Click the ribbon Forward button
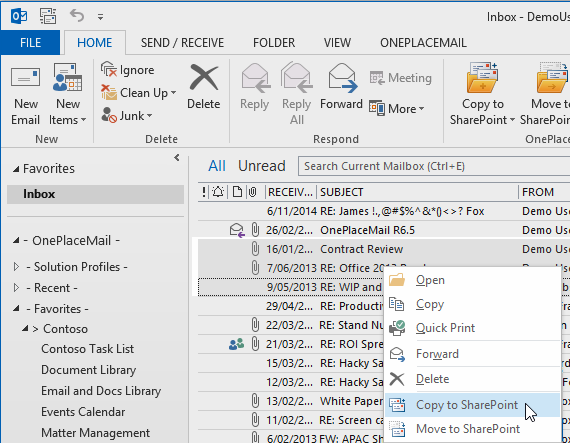This screenshot has width=570, height=443. click(x=341, y=86)
